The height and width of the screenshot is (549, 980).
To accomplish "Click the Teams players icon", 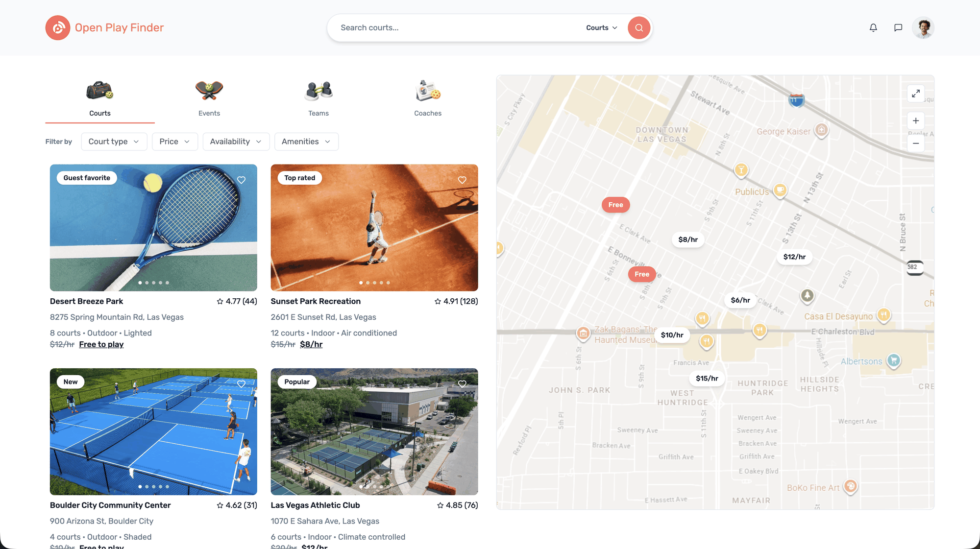I will coord(318,91).
